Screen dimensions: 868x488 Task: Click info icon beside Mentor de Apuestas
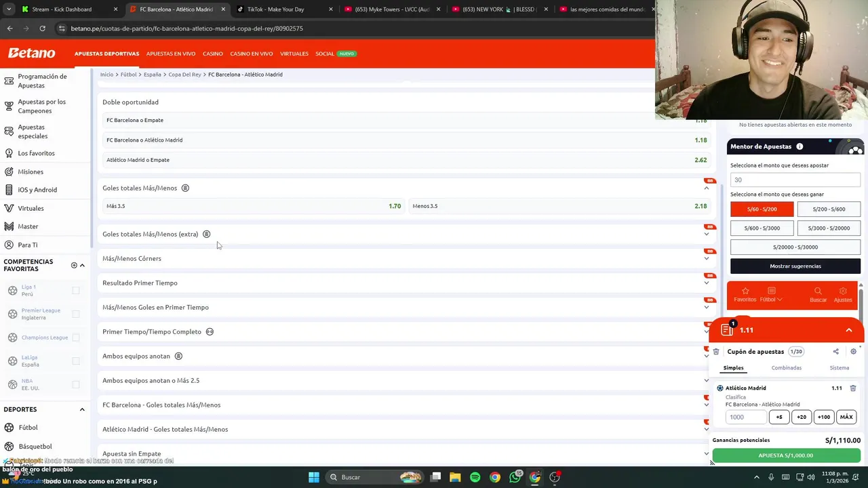pos(800,146)
